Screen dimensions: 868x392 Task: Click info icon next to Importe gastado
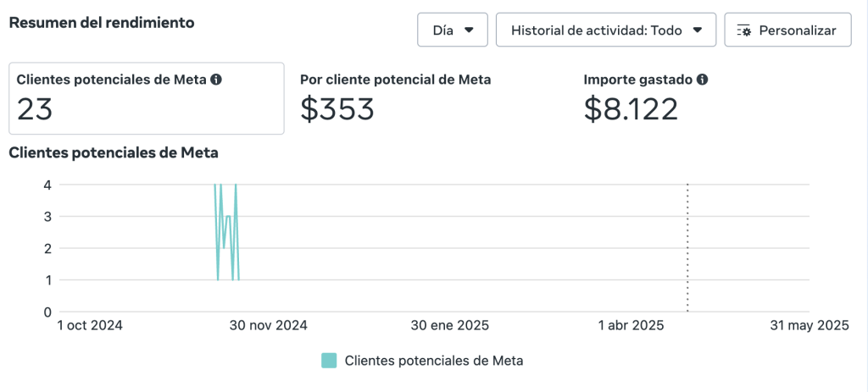point(702,80)
